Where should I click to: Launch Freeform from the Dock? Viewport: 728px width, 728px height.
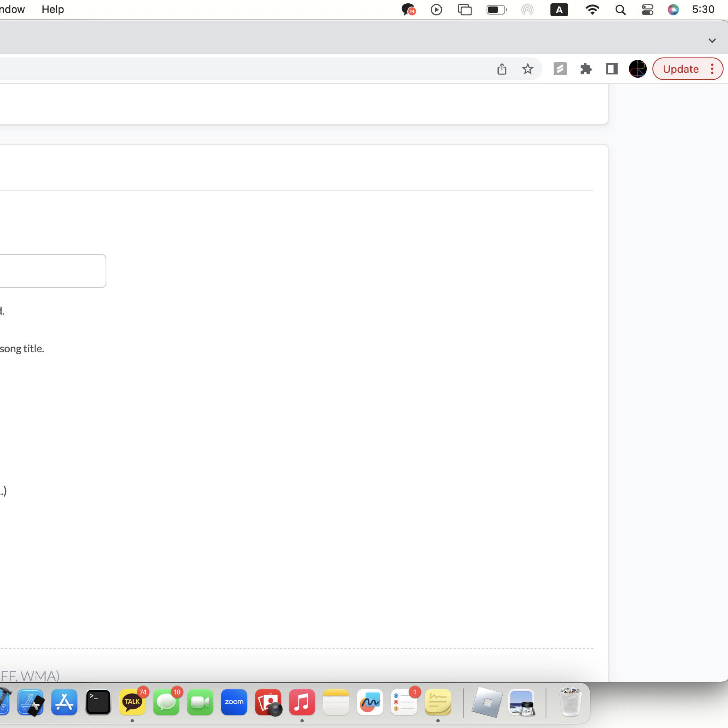tap(370, 702)
